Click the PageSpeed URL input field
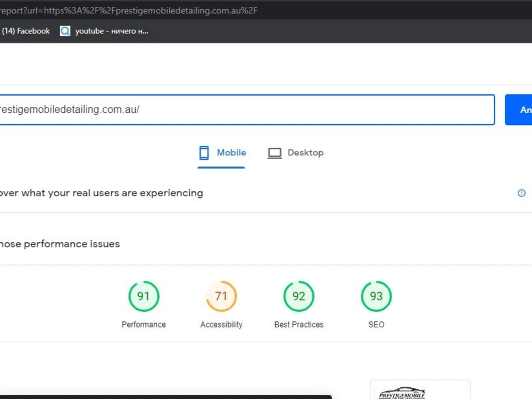 tap(247, 110)
